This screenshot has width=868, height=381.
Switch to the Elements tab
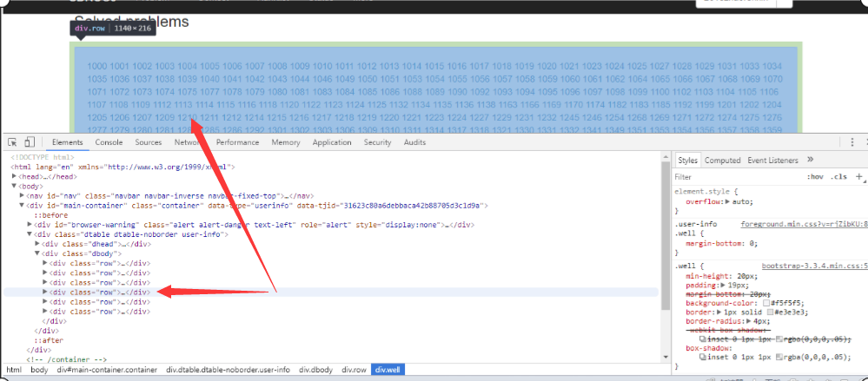tap(68, 142)
